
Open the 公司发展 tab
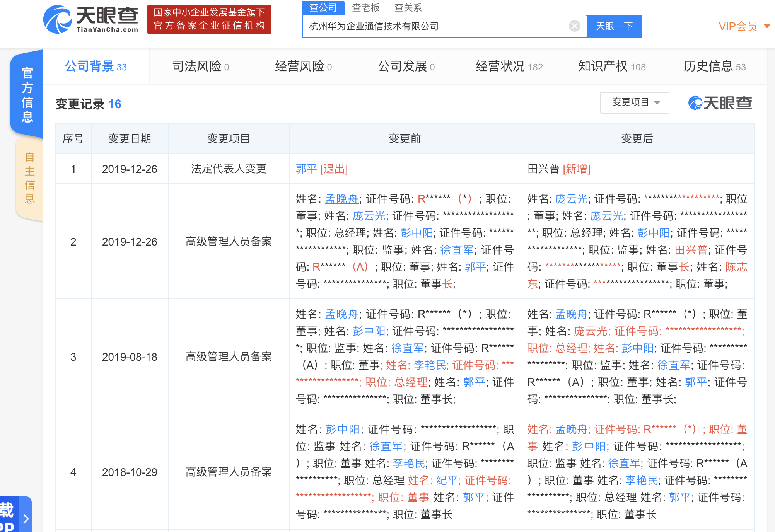click(406, 66)
